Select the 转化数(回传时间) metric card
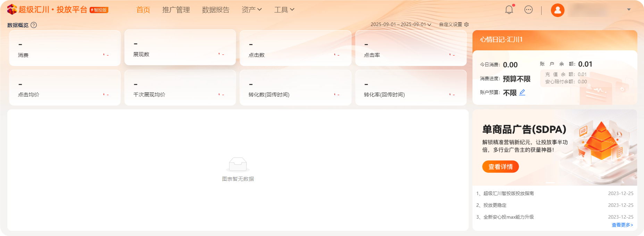Viewport: 644px width, 236px height. click(295, 87)
